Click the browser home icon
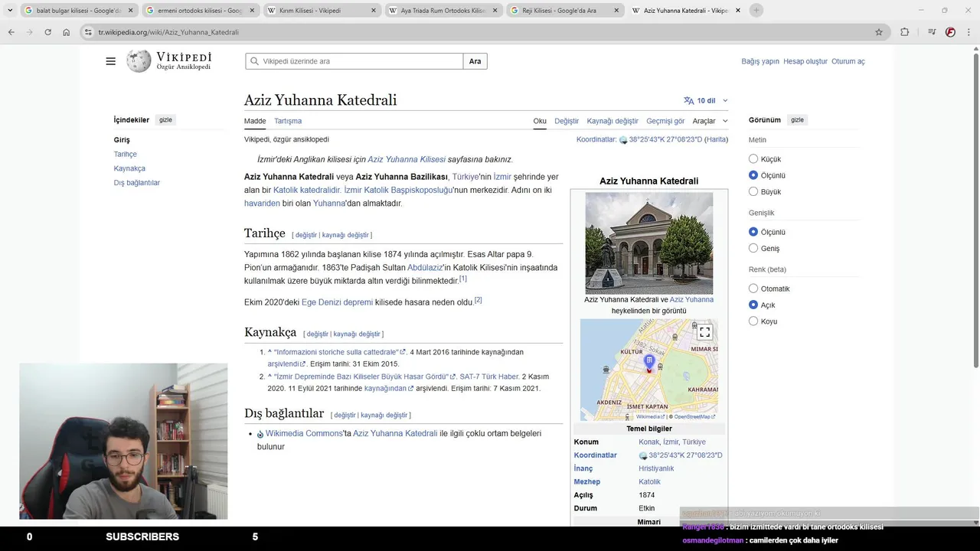 (66, 32)
